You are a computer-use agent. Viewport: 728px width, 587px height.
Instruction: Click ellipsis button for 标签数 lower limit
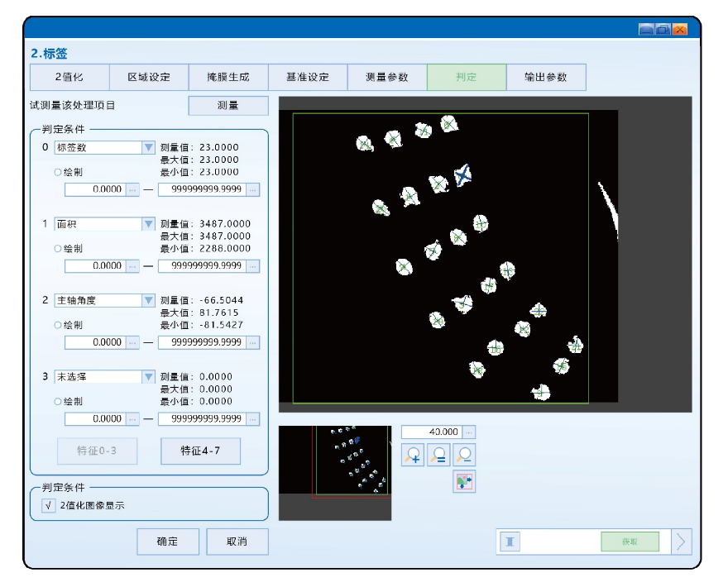point(132,189)
